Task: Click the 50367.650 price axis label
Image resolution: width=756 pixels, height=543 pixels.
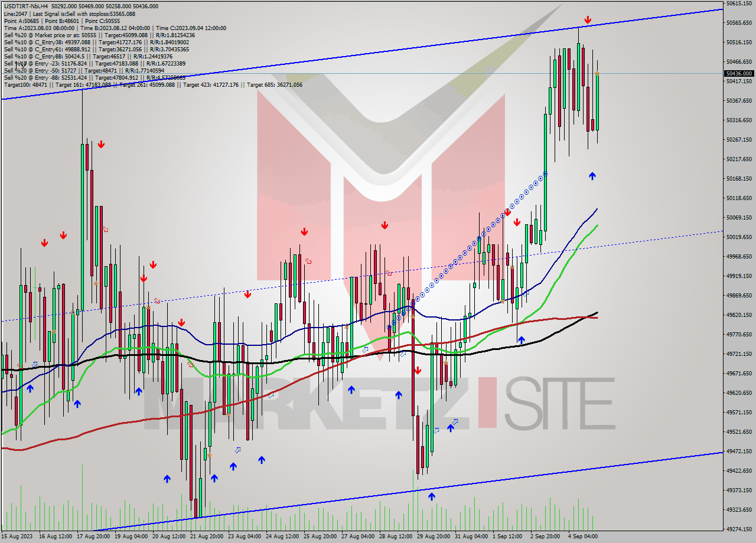Action: [739, 101]
